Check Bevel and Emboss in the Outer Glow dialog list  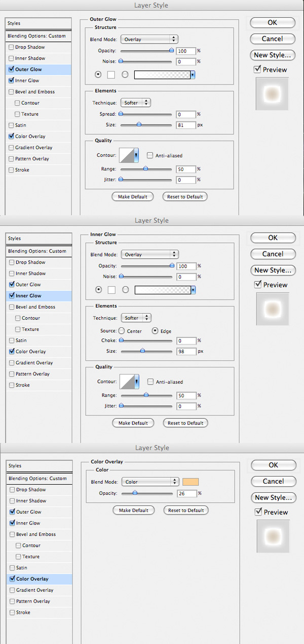(x=11, y=92)
